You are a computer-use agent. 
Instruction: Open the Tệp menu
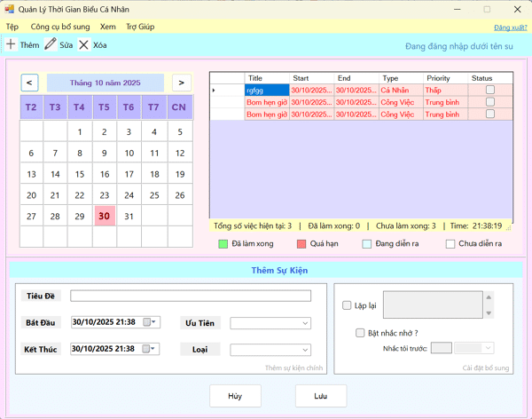coord(12,27)
